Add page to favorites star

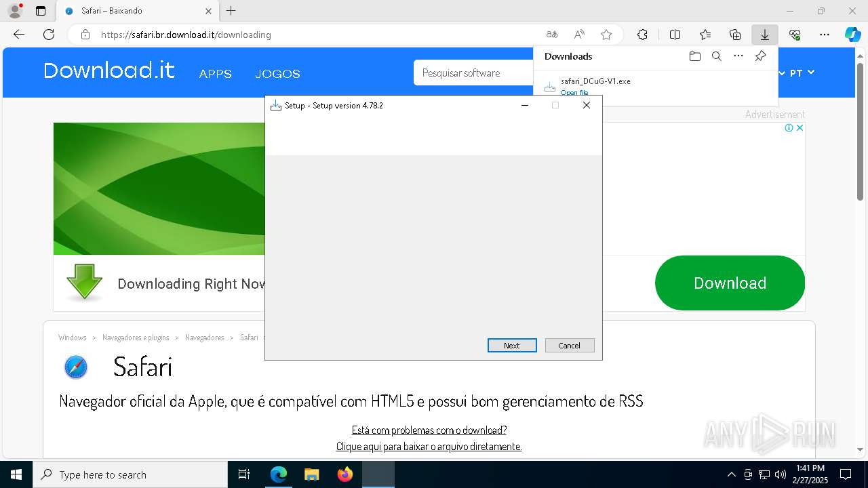(x=606, y=35)
